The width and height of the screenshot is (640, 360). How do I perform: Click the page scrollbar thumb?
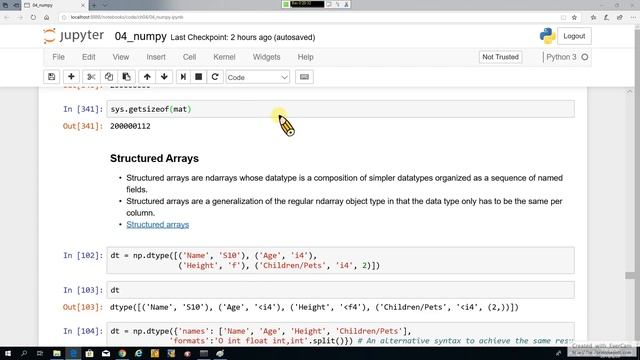(x=630, y=276)
